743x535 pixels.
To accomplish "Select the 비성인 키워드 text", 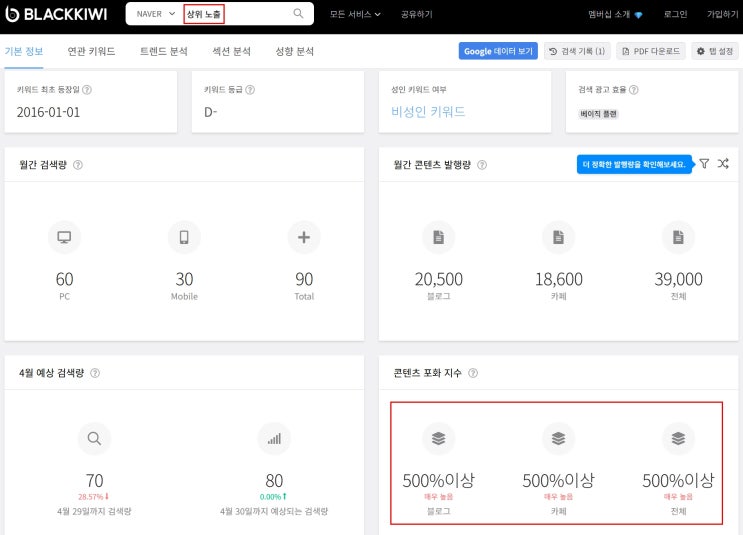I will pos(428,112).
